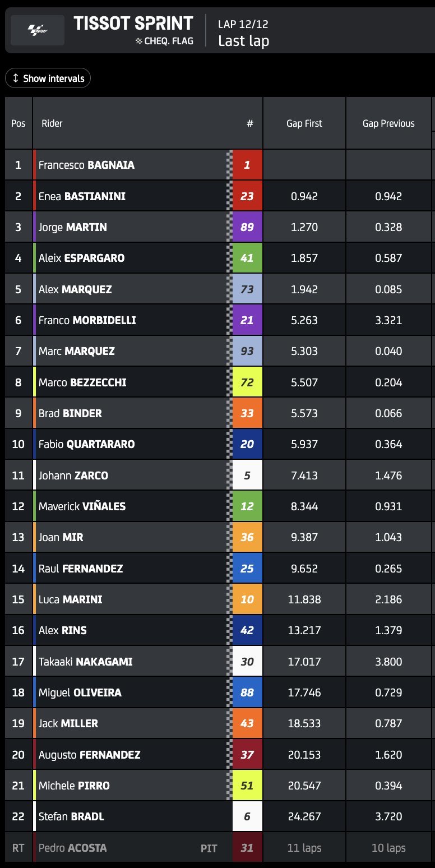Click the MotoGP logo icon
The height and width of the screenshot is (868, 435).
coord(38,30)
